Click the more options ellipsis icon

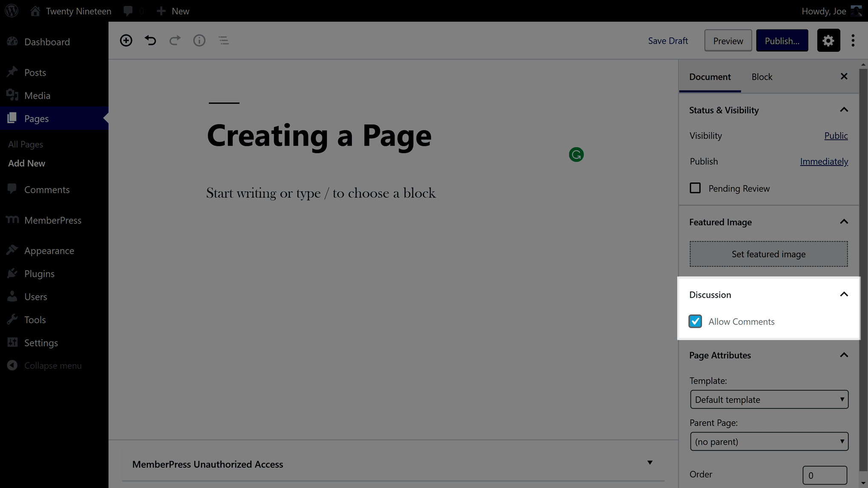point(854,40)
